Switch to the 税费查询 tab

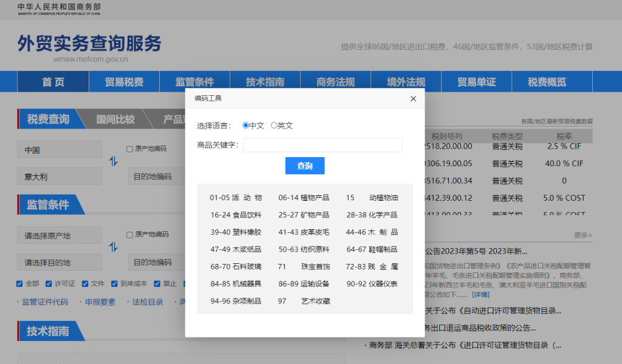coord(49,120)
